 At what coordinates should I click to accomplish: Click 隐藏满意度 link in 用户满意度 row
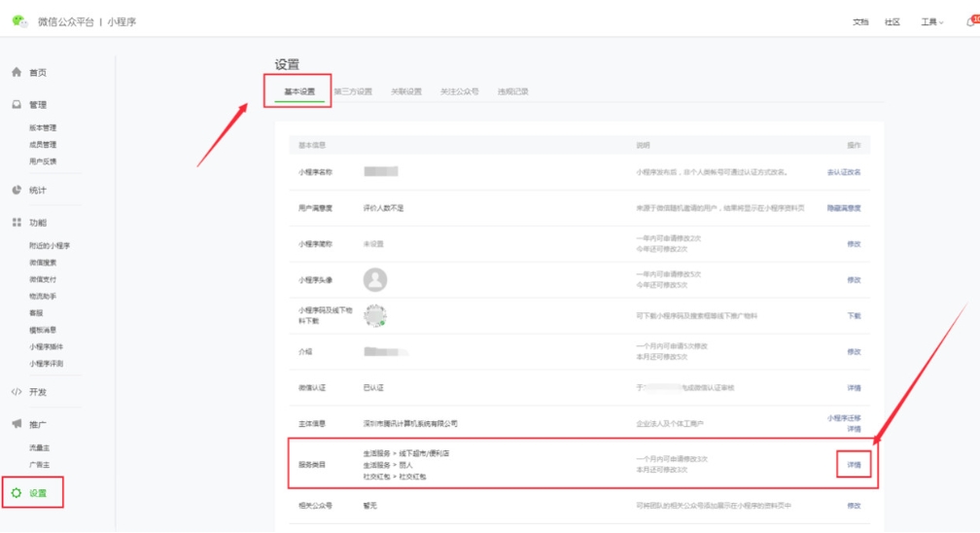(844, 208)
